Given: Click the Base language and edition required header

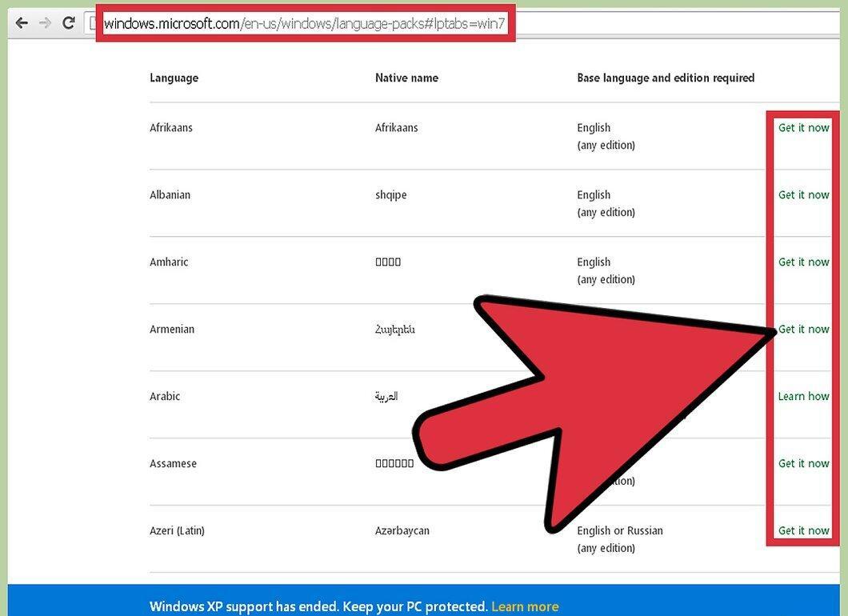Looking at the screenshot, I should coord(666,78).
